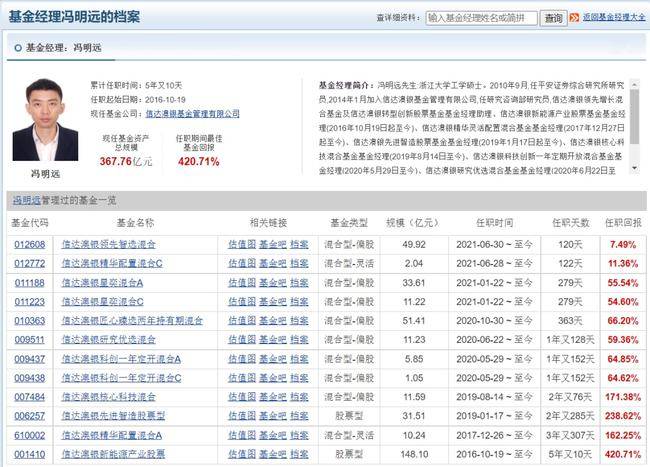The image size is (650, 467).
Task: Click the 任职回报 column header
Action: [x=623, y=223]
